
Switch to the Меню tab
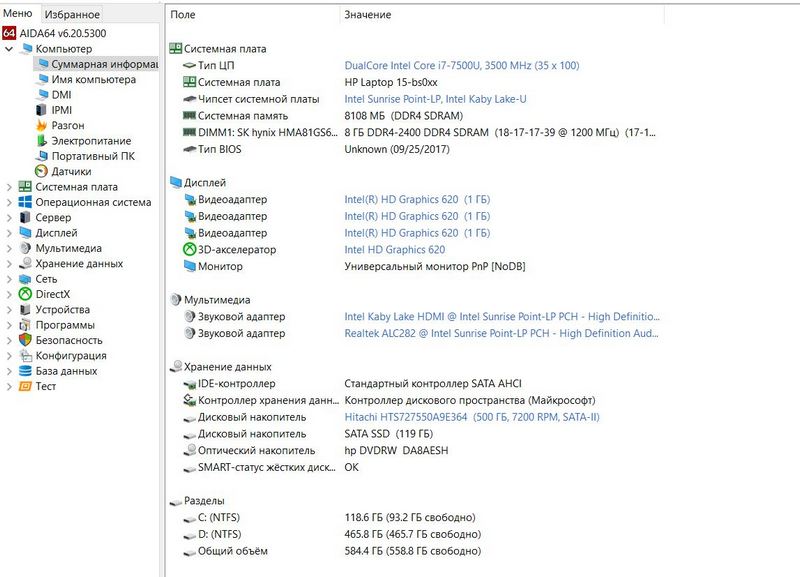click(x=18, y=14)
